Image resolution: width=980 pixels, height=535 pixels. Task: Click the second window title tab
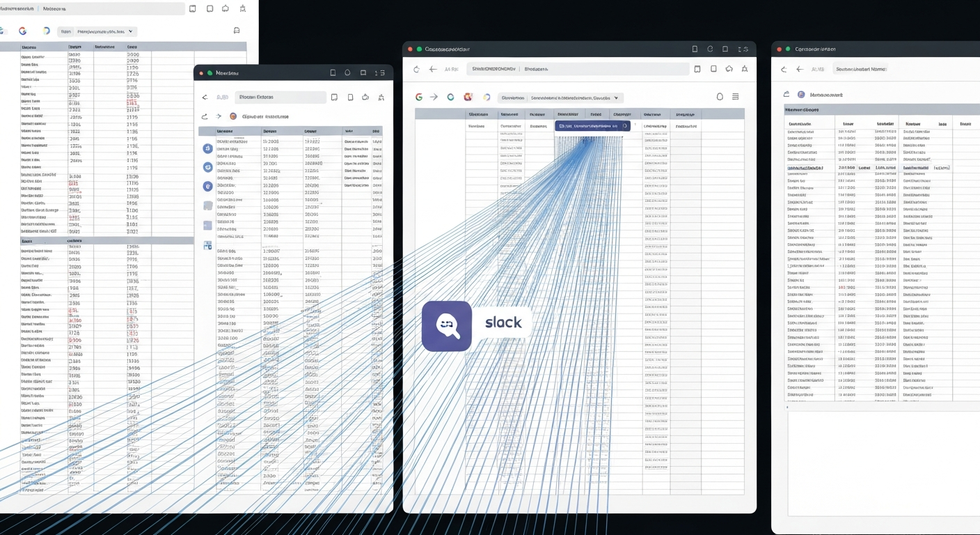pyautogui.click(x=227, y=72)
